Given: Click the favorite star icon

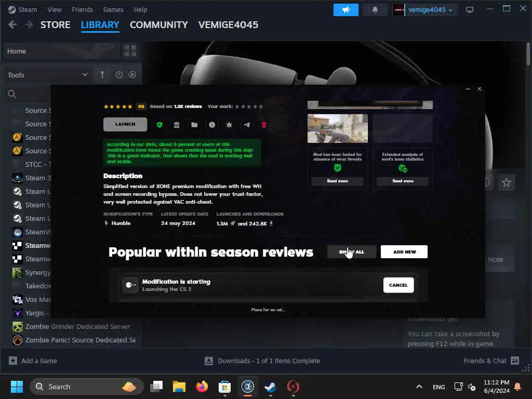Looking at the screenshot, I should (x=507, y=182).
